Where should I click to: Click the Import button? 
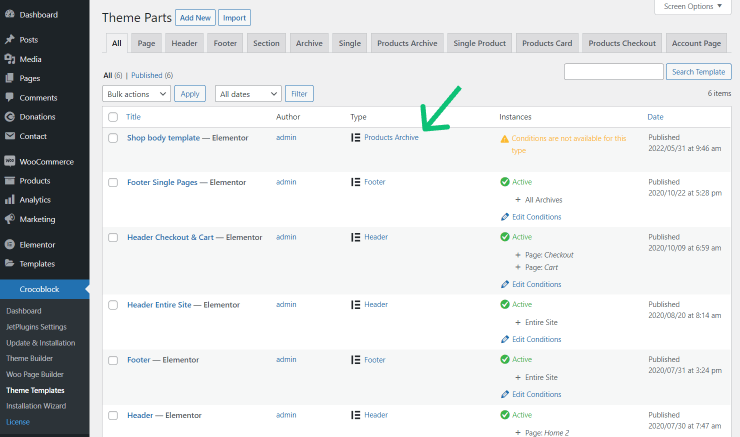click(235, 17)
